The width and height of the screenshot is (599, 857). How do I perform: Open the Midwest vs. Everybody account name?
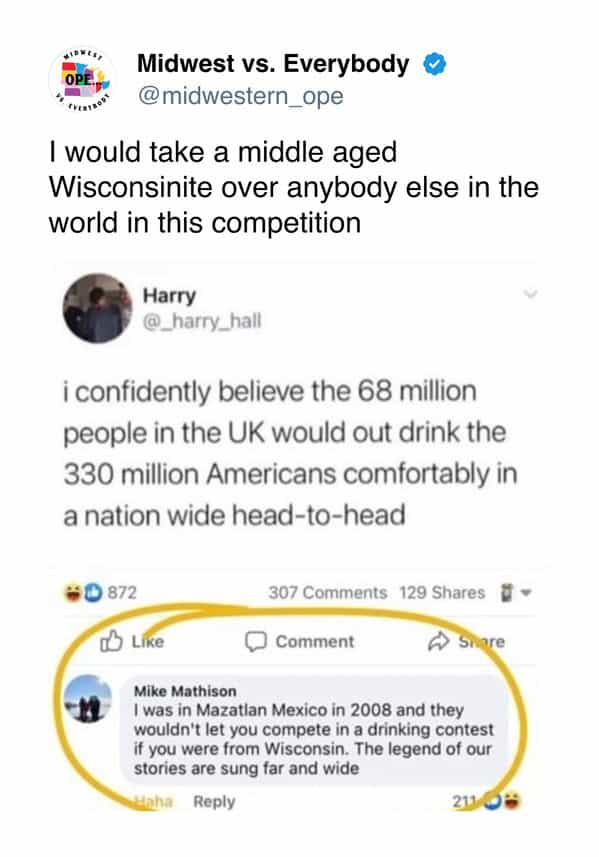click(273, 64)
